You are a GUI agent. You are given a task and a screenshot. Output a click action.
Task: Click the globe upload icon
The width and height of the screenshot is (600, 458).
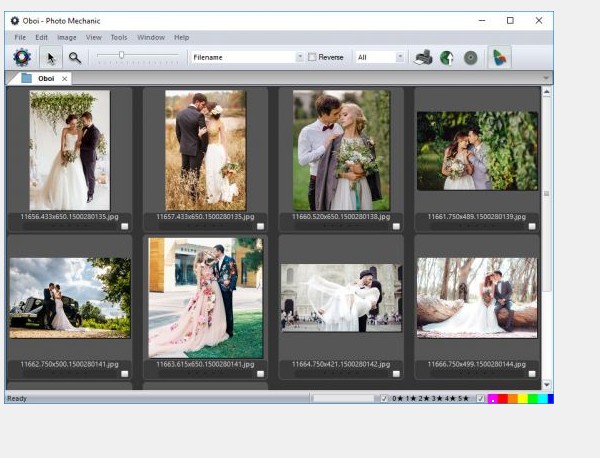click(x=447, y=58)
